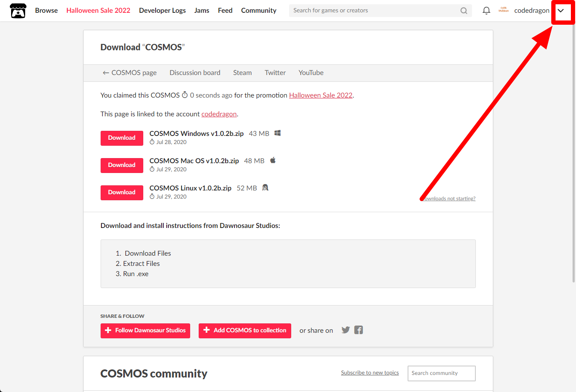Download COSMOS Mac OS v1.0.2b.zip
576x392 pixels.
[x=122, y=165]
